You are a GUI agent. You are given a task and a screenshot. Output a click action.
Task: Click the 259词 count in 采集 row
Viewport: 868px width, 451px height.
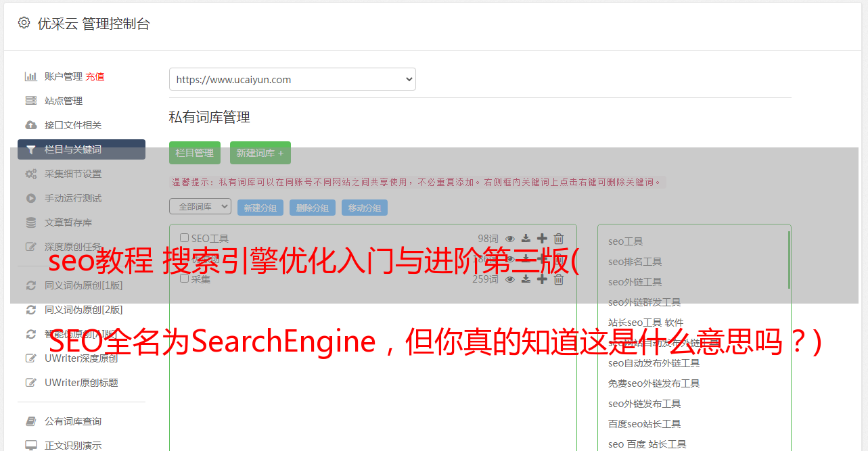pos(485,279)
